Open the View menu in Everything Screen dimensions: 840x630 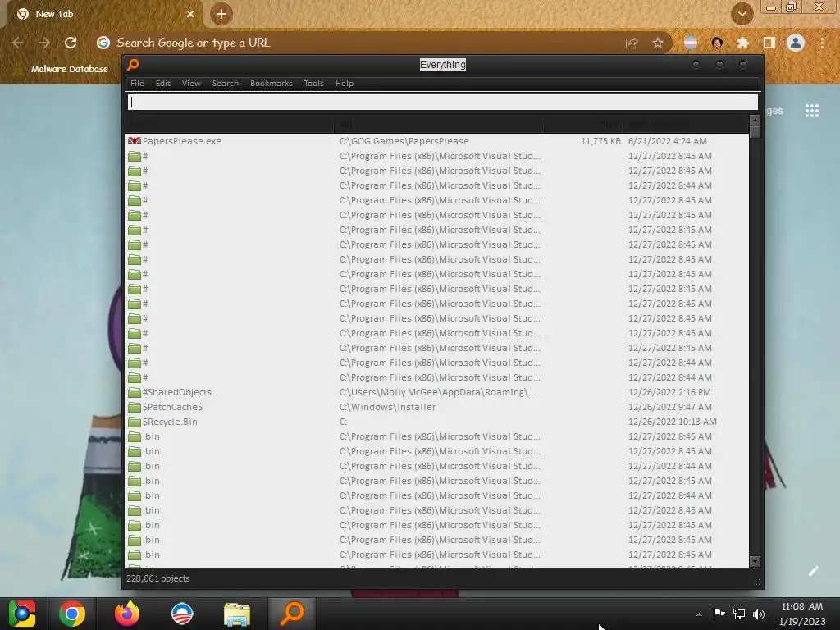tap(191, 84)
